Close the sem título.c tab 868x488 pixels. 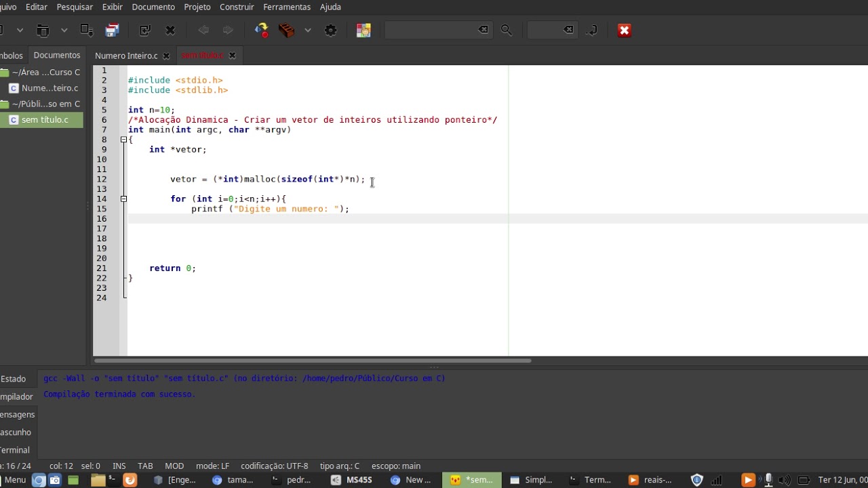(x=232, y=56)
